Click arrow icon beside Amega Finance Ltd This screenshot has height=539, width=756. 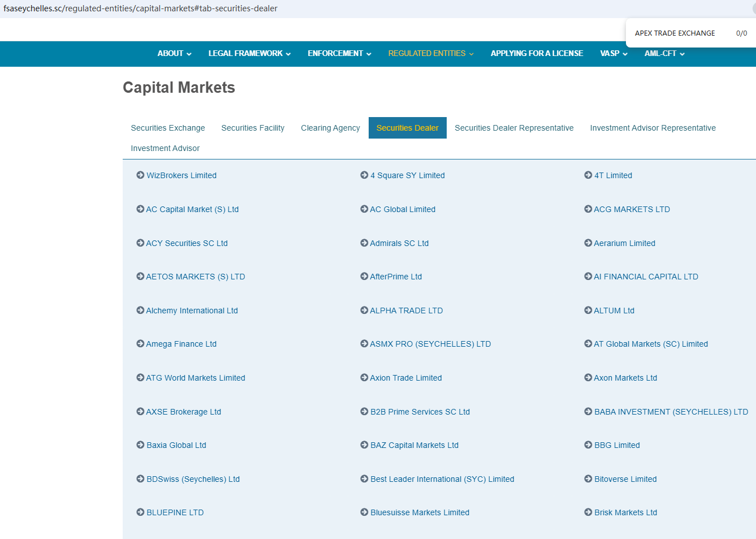point(140,344)
